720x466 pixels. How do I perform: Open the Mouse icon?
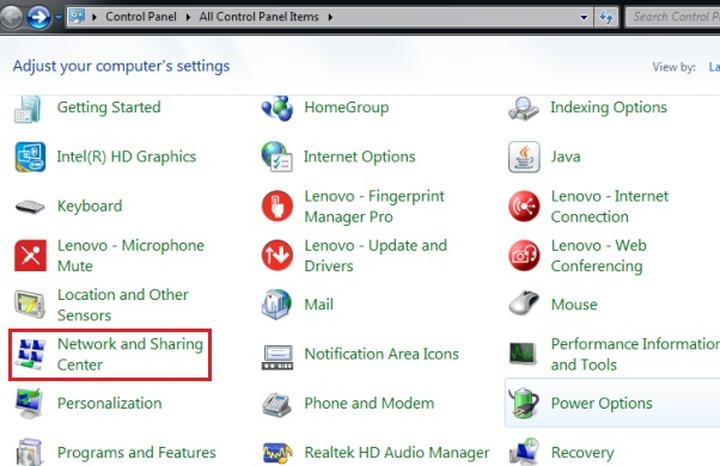click(524, 303)
